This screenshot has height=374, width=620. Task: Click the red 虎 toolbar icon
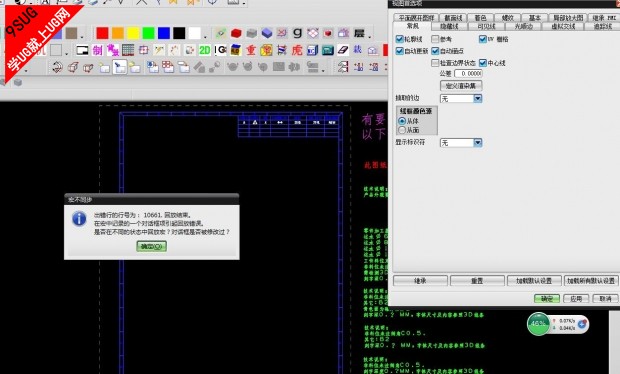[x=297, y=50]
